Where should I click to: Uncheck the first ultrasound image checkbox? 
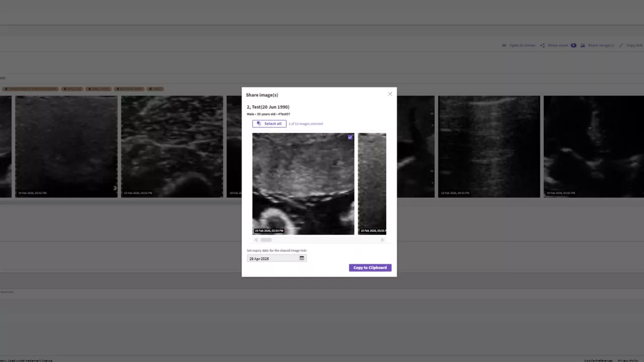point(350,137)
